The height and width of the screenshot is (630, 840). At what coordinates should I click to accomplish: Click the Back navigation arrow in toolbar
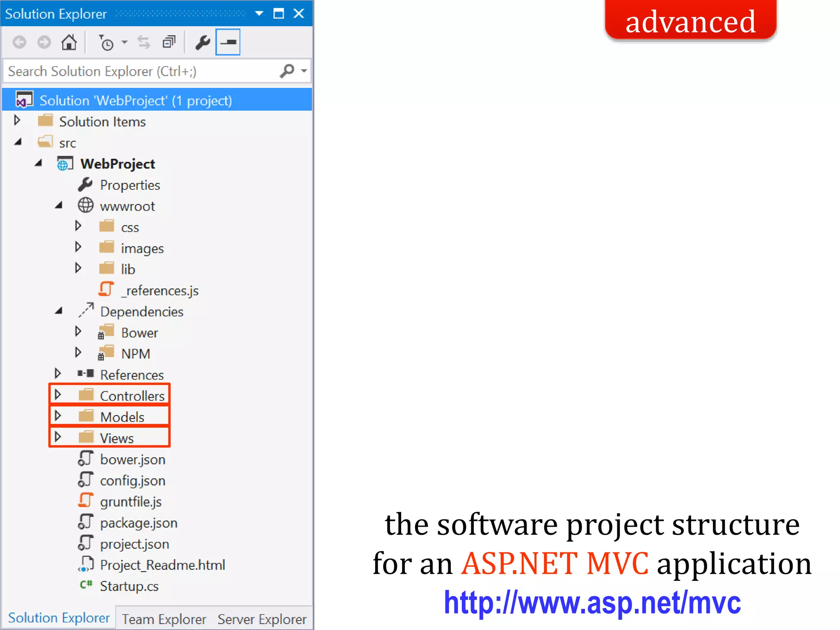click(19, 42)
